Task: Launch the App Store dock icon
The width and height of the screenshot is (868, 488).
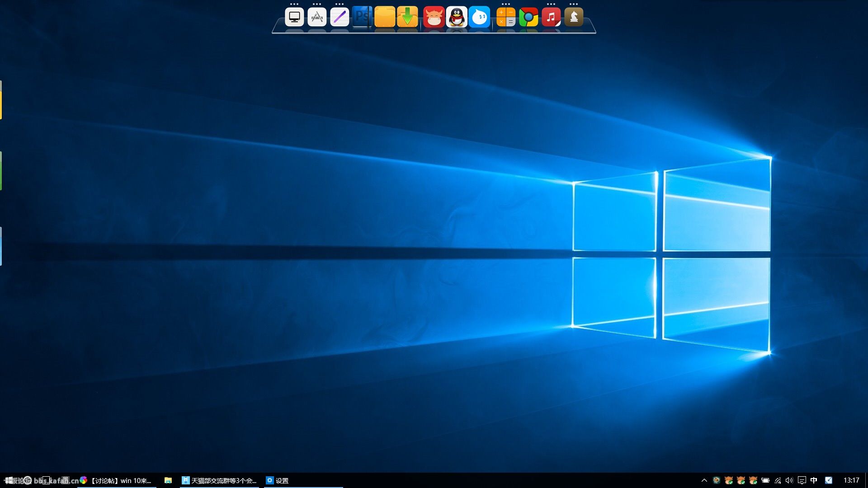Action: (x=317, y=17)
